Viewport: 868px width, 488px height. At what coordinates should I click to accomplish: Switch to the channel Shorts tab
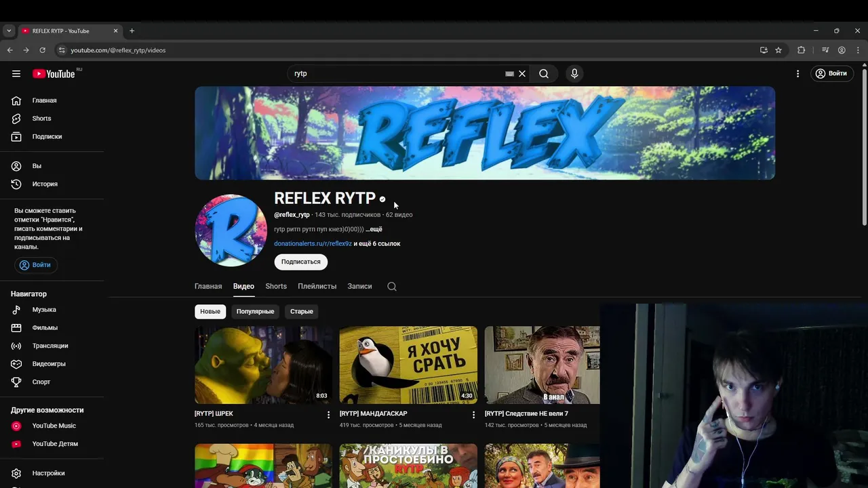pos(276,286)
